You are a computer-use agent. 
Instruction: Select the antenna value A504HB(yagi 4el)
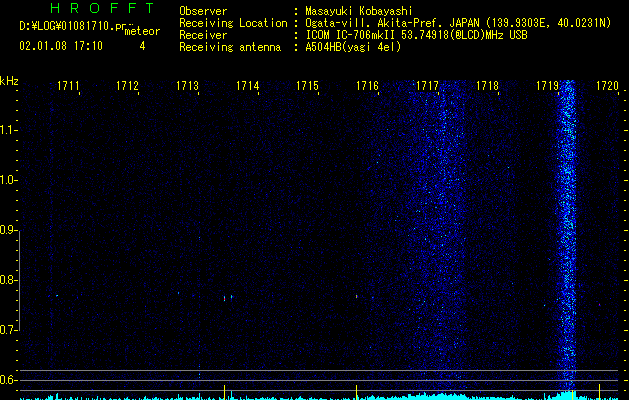(353, 47)
